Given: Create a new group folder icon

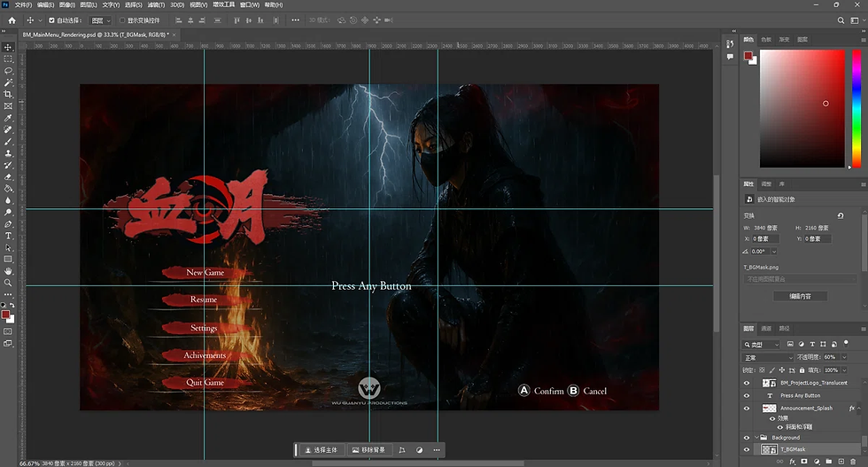Looking at the screenshot, I should (x=829, y=461).
